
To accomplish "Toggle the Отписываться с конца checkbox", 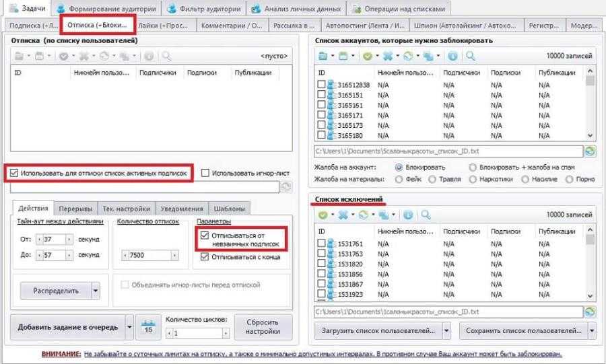I will [x=205, y=256].
